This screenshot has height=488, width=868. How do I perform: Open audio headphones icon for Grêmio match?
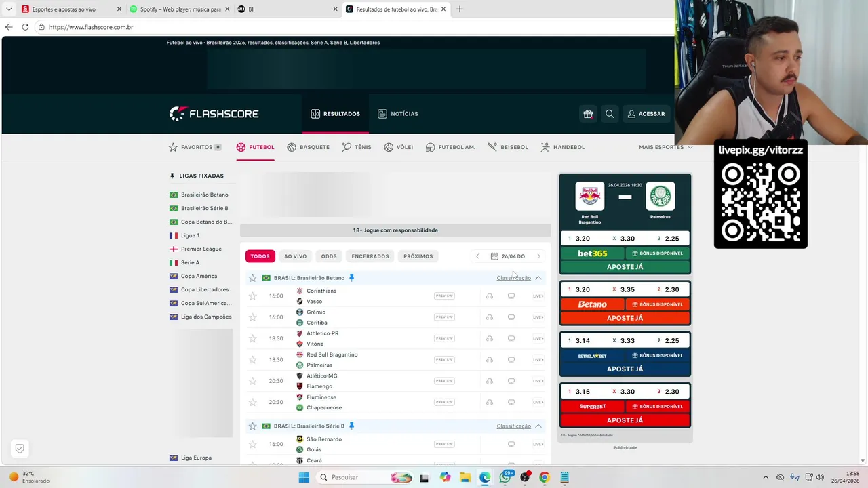(490, 317)
